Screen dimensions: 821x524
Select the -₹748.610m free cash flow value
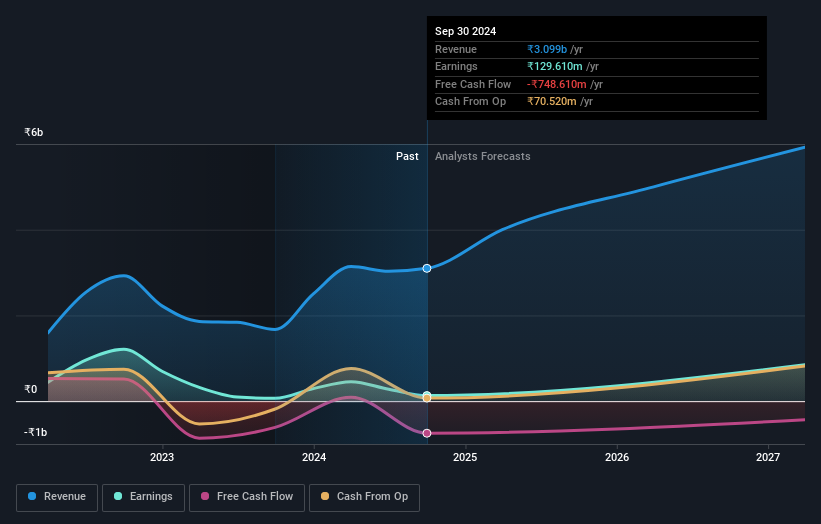tap(557, 84)
